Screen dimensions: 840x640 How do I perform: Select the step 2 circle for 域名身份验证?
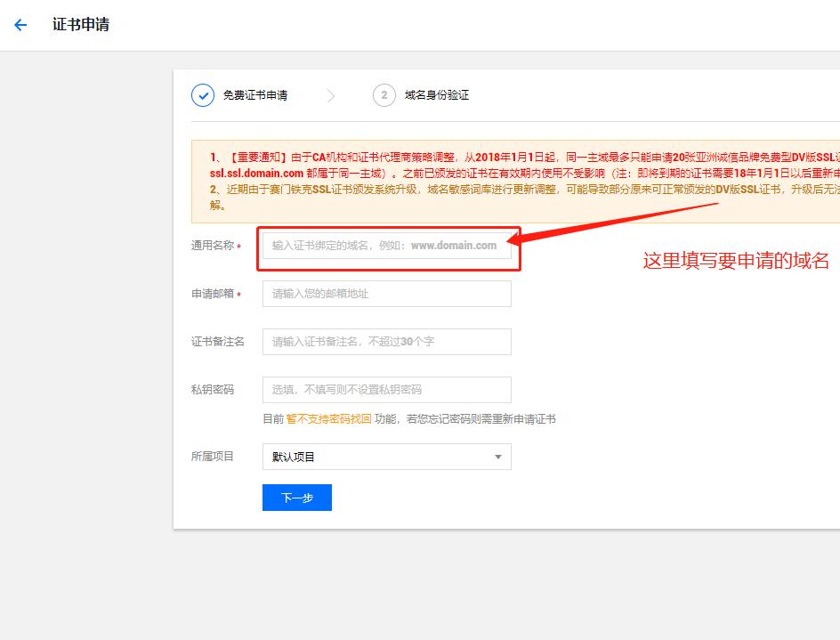tap(383, 94)
